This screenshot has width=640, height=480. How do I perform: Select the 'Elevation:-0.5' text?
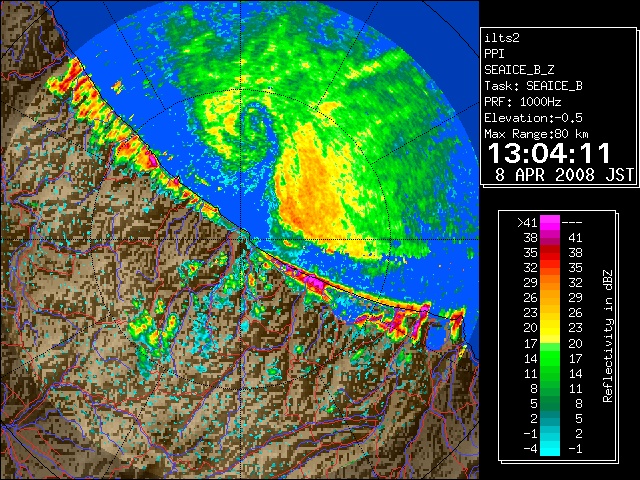[x=533, y=118]
